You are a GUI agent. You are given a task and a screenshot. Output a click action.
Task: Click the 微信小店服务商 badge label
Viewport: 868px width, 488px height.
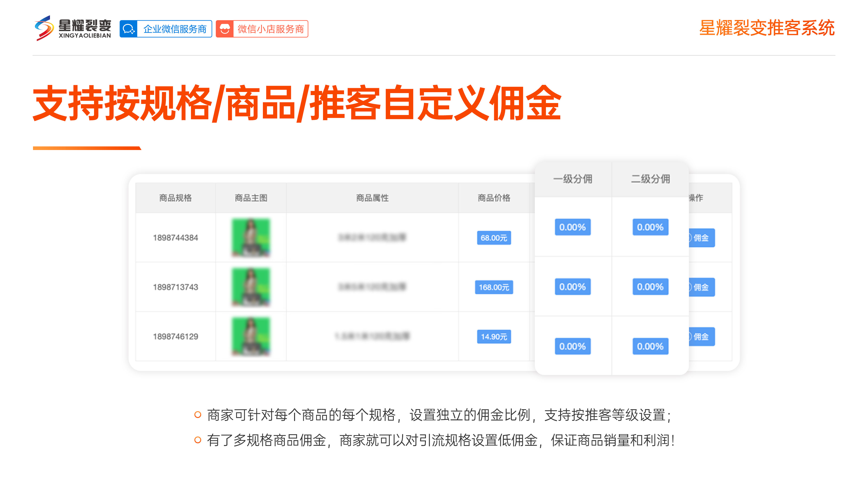pyautogui.click(x=271, y=29)
